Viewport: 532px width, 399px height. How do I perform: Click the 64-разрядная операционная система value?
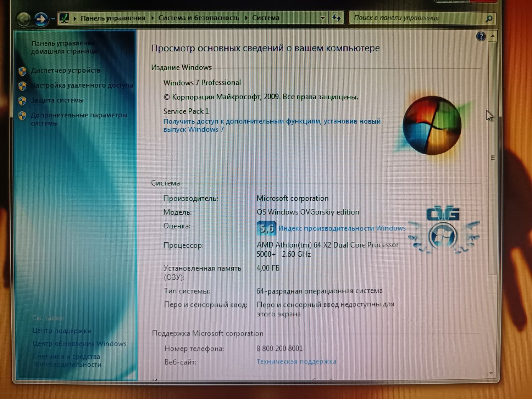pos(320,291)
